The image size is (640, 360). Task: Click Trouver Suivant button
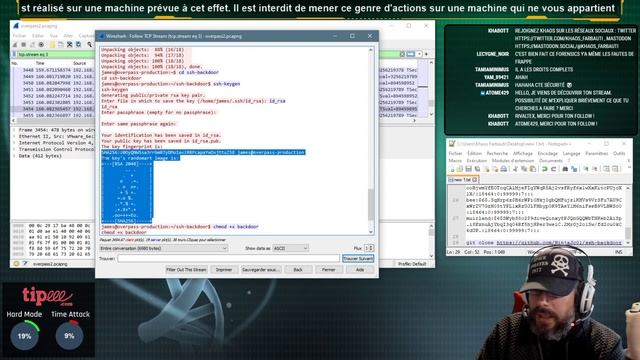pyautogui.click(x=358, y=258)
